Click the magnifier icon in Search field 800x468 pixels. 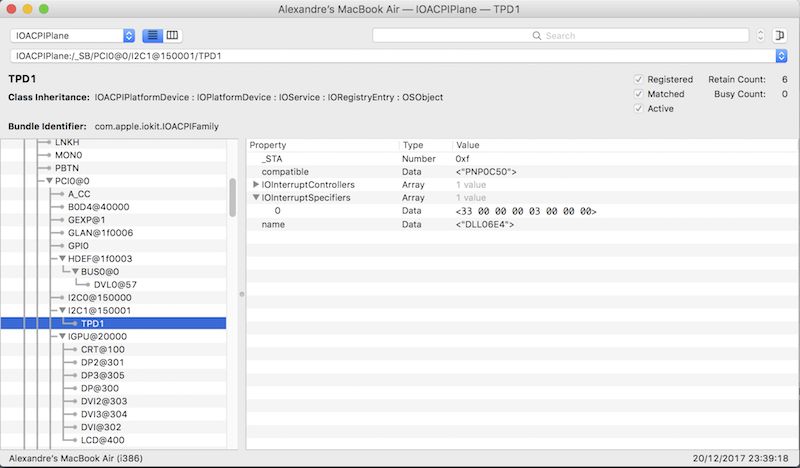(538, 36)
